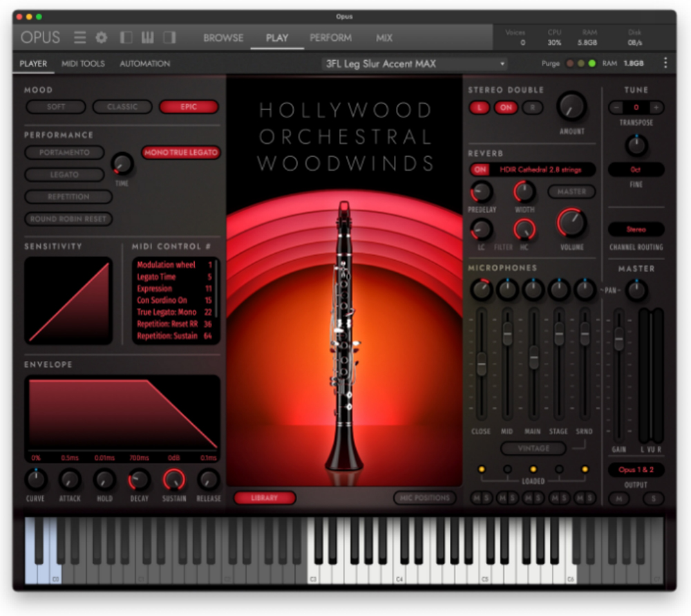Image resolution: width=691 pixels, height=616 pixels.
Task: Select the SOFT mood
Action: pyautogui.click(x=56, y=106)
